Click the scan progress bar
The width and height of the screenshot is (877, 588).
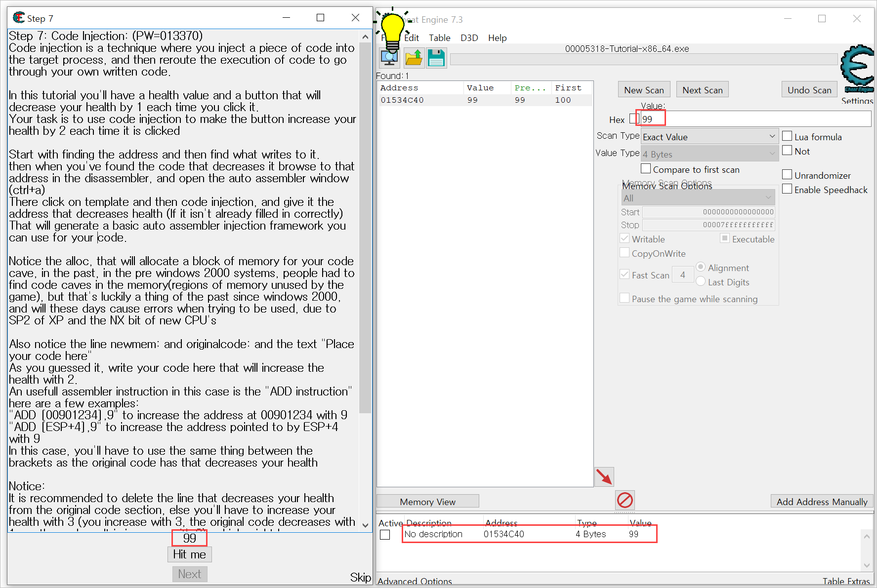tap(645, 59)
